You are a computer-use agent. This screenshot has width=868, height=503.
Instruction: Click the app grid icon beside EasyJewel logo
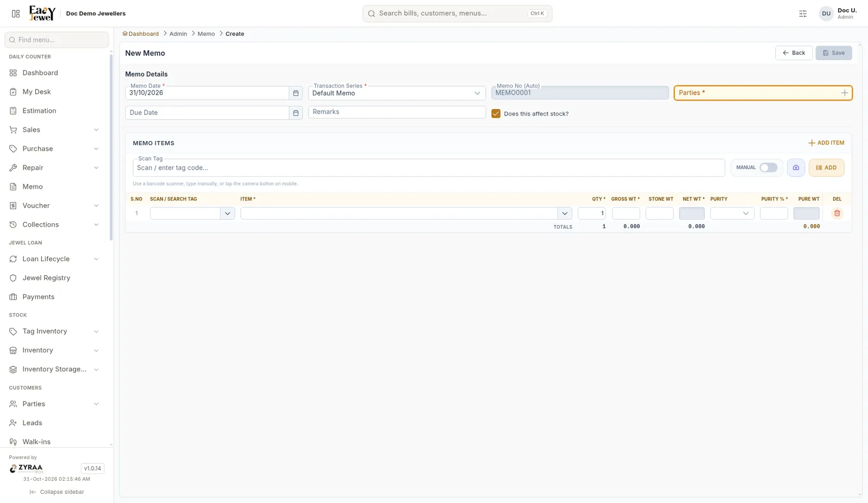[16, 14]
